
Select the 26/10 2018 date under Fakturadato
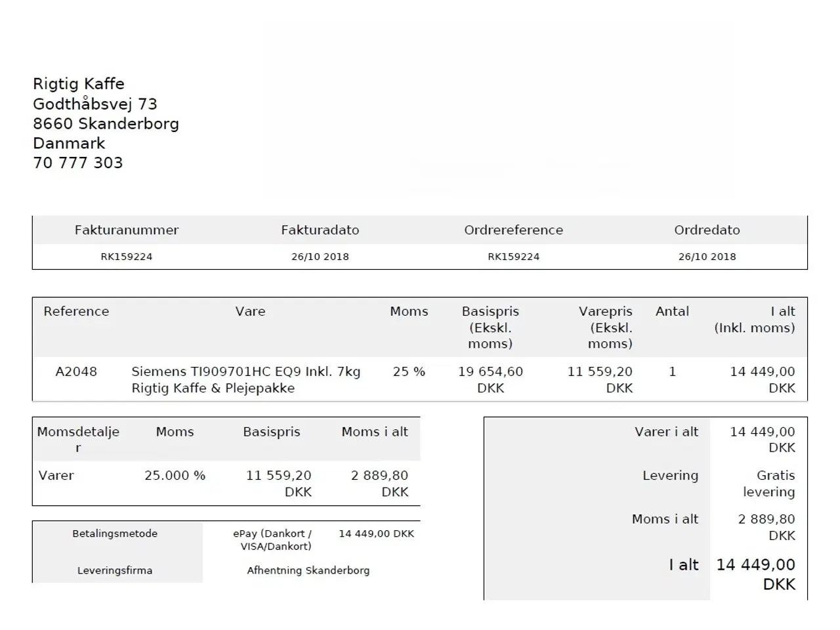tap(320, 257)
